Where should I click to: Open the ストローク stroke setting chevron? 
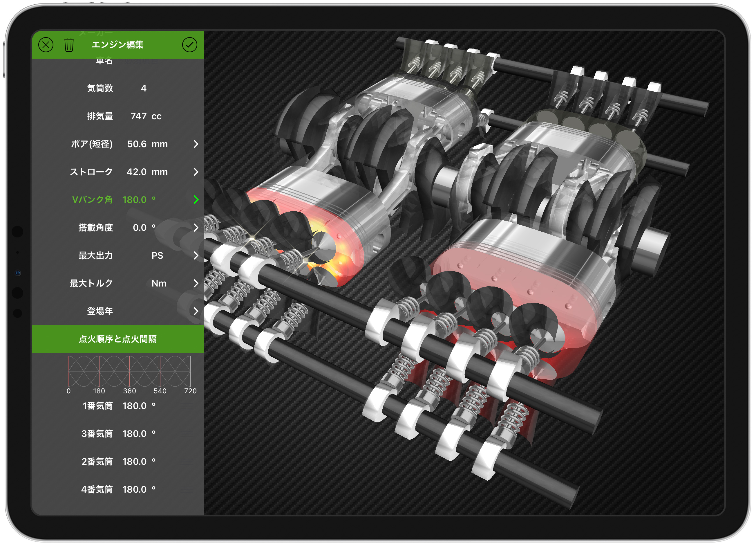pos(196,172)
